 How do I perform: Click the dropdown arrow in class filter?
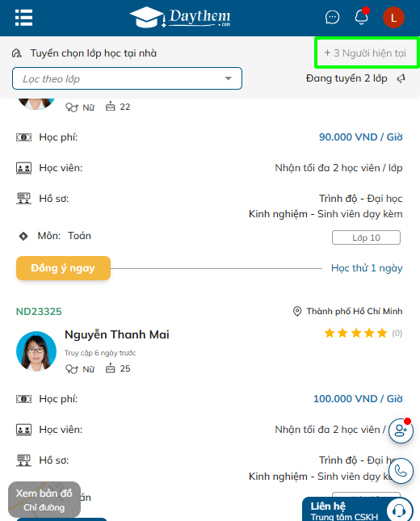(x=228, y=78)
